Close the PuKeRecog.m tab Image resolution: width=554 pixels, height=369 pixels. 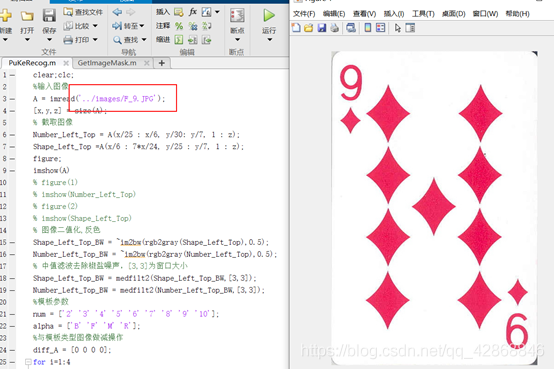pos(66,63)
